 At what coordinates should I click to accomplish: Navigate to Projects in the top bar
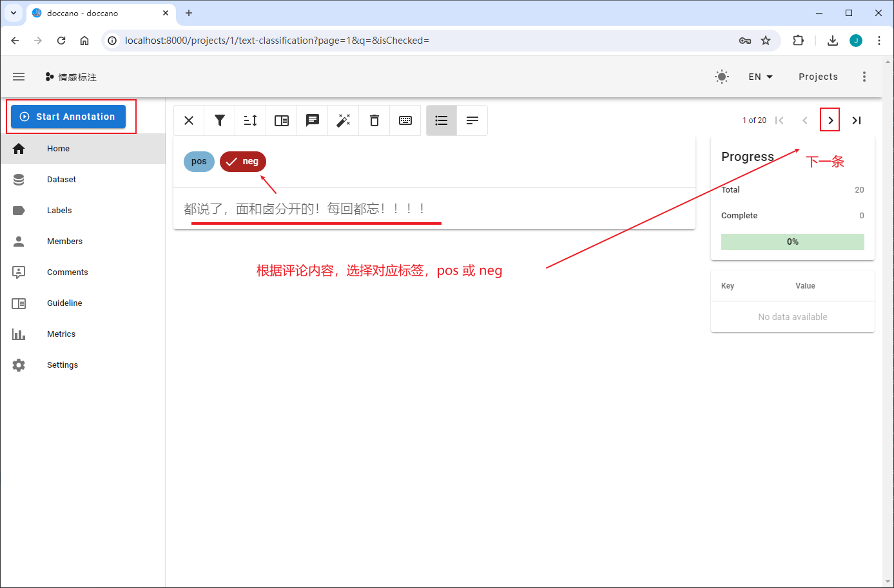point(817,76)
